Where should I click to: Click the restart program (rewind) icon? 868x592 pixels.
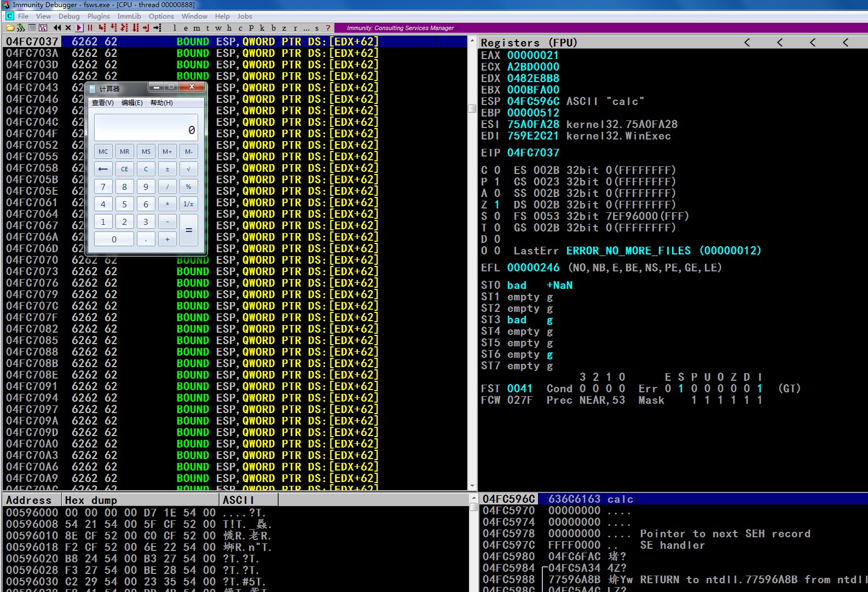click(x=57, y=28)
